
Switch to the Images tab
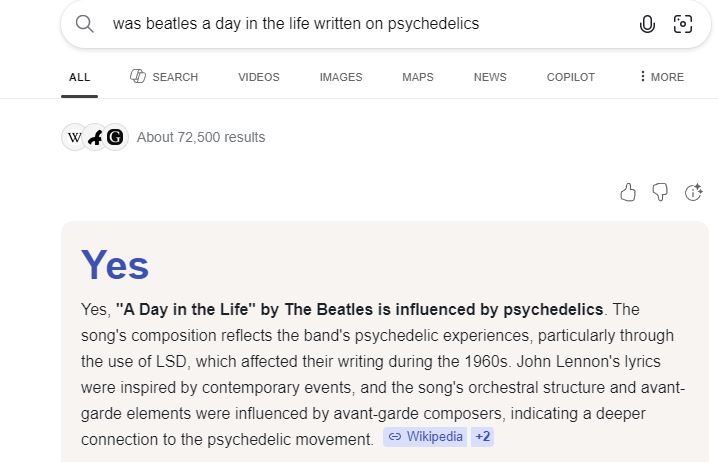(x=341, y=77)
